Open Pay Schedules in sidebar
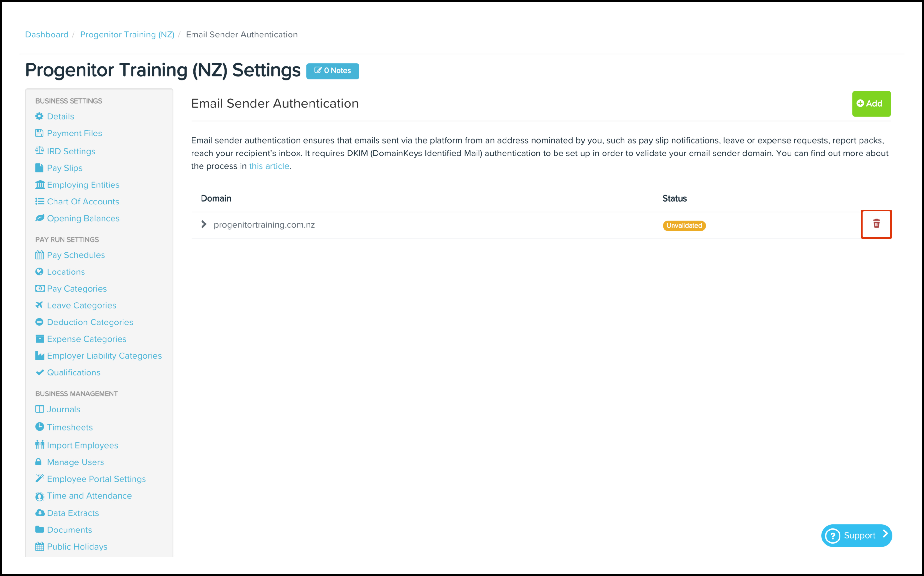 (76, 255)
